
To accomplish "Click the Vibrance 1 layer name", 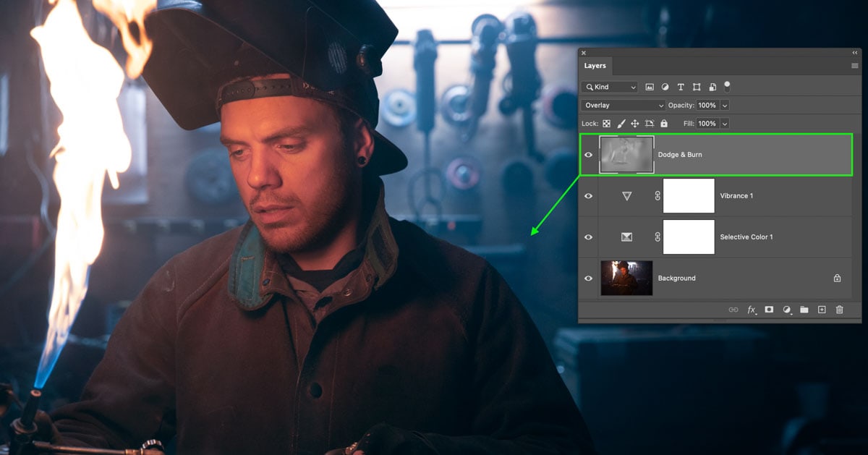I will pyautogui.click(x=736, y=196).
